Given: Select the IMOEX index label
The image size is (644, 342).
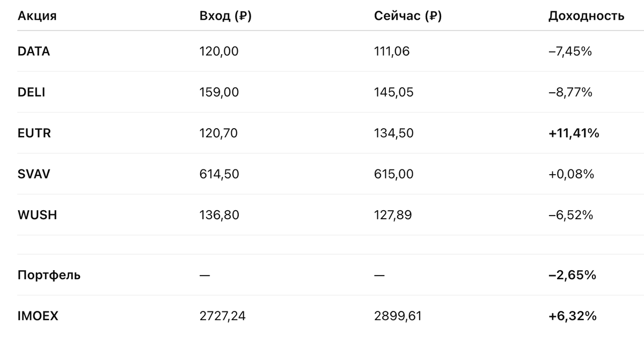Looking at the screenshot, I should [38, 316].
